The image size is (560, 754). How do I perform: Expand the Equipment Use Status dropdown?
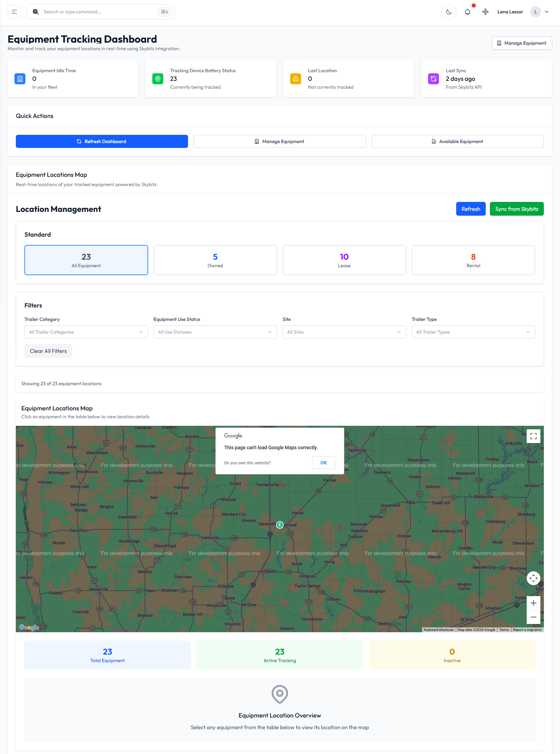(x=215, y=332)
